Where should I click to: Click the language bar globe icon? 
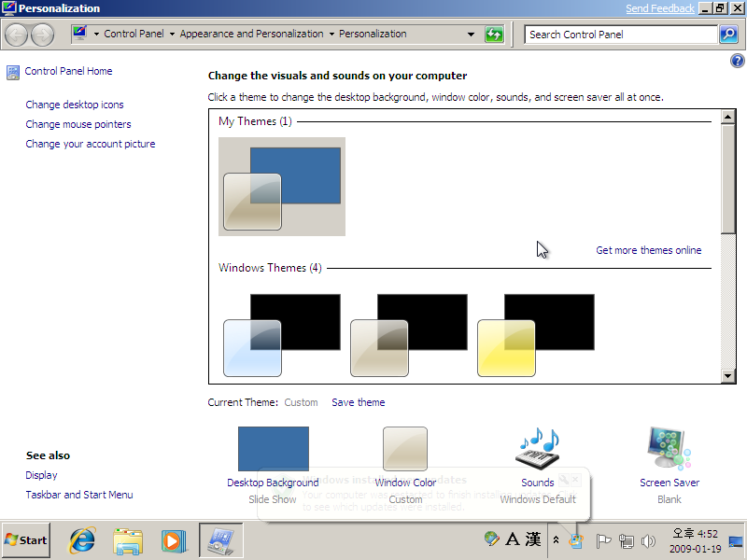pos(491,539)
